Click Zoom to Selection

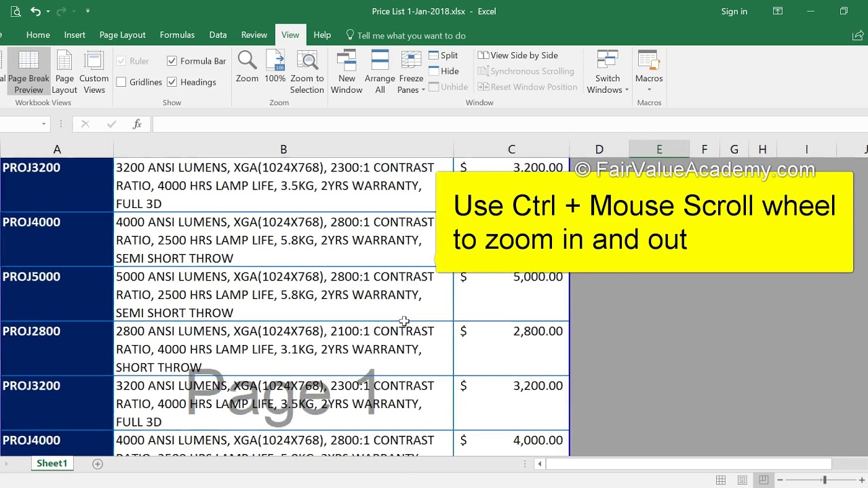(307, 72)
